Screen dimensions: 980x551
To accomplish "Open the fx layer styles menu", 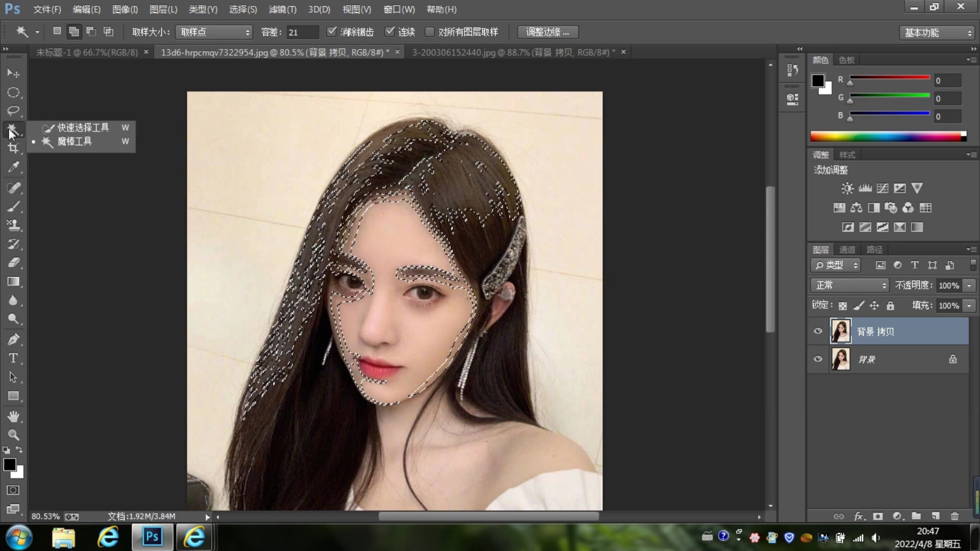I will [859, 516].
